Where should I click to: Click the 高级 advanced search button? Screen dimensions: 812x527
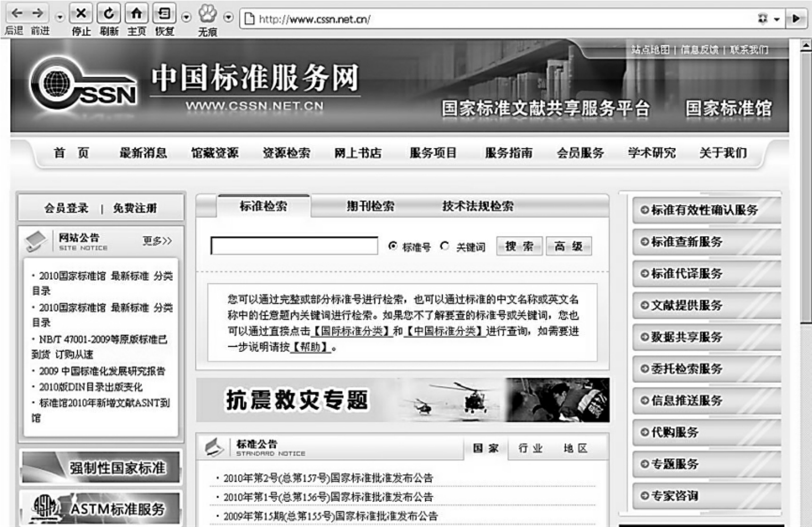click(569, 246)
